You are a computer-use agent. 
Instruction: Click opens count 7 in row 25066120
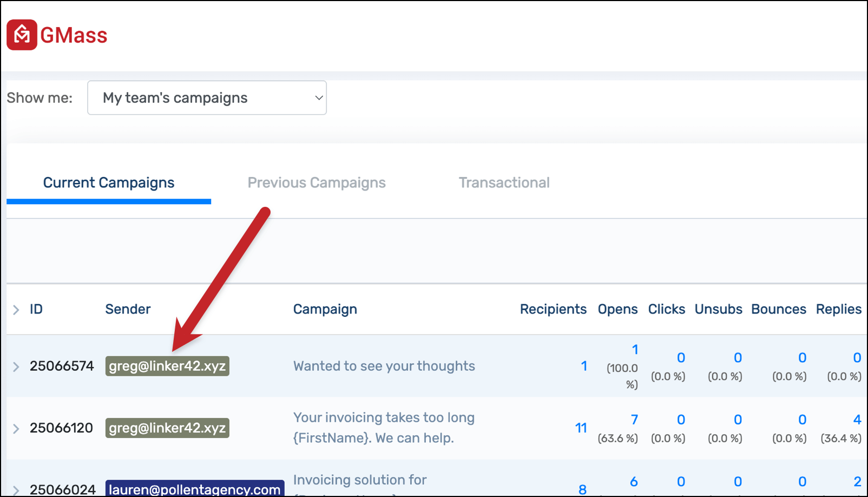click(635, 420)
